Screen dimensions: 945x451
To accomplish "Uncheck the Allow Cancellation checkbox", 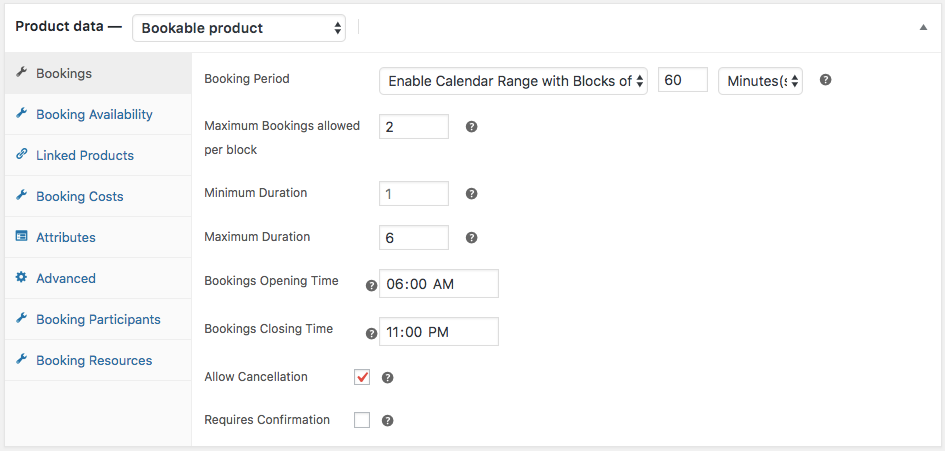I will [362, 377].
